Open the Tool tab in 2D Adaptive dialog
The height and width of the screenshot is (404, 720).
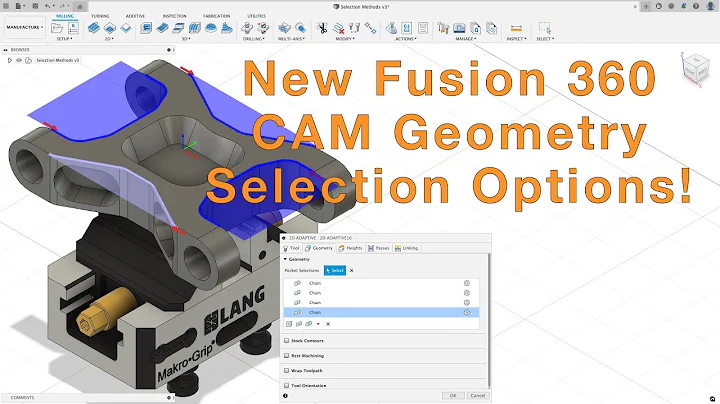[291, 248]
